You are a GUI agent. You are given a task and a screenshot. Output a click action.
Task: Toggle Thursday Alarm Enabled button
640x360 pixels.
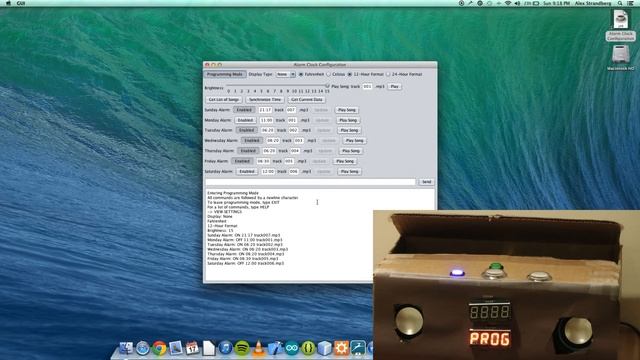coord(248,151)
